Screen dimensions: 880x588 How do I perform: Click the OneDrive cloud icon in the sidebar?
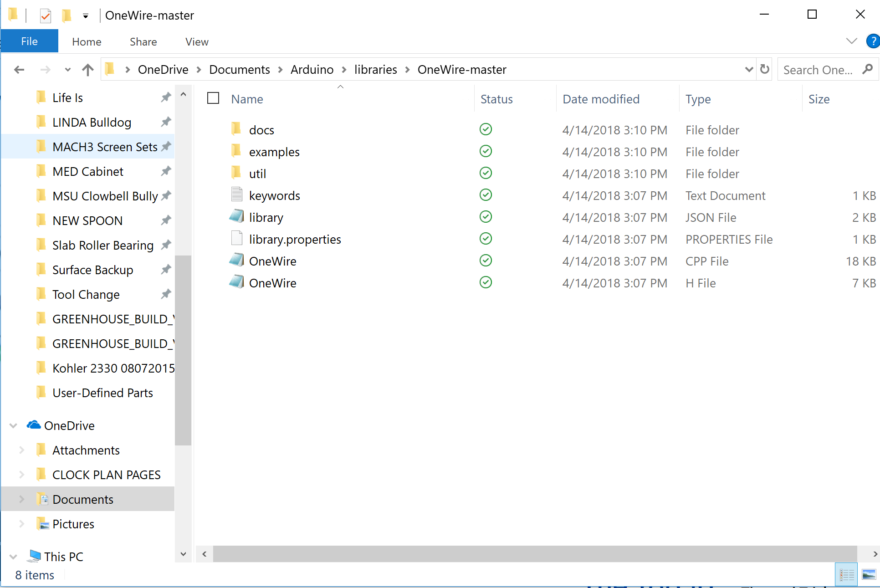pyautogui.click(x=33, y=425)
